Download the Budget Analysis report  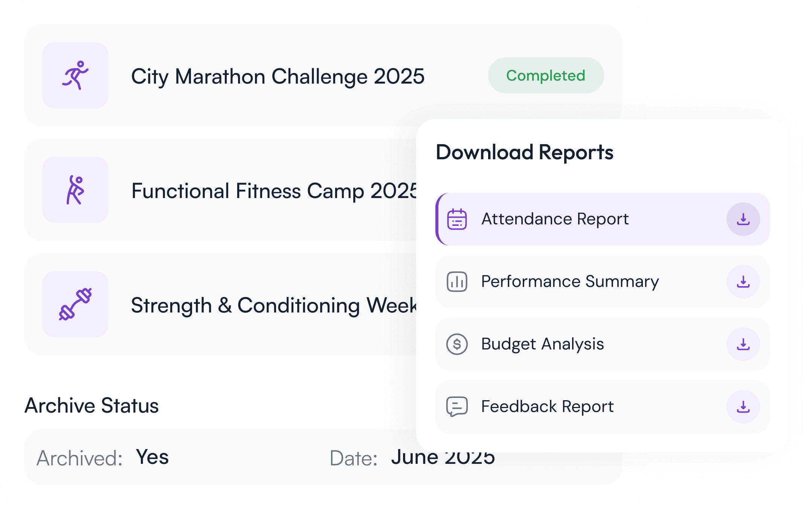743,344
